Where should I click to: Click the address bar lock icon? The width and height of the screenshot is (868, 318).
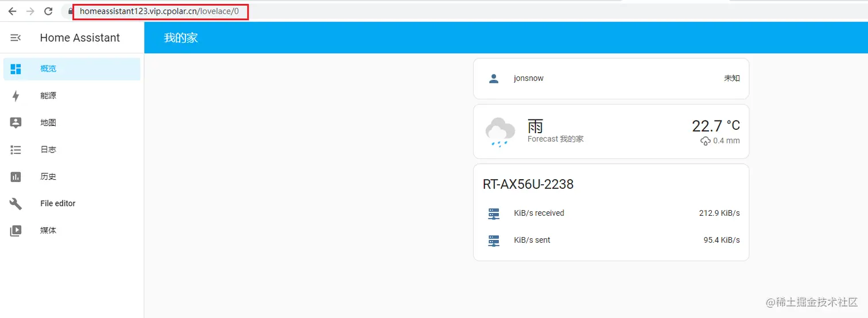click(x=71, y=11)
